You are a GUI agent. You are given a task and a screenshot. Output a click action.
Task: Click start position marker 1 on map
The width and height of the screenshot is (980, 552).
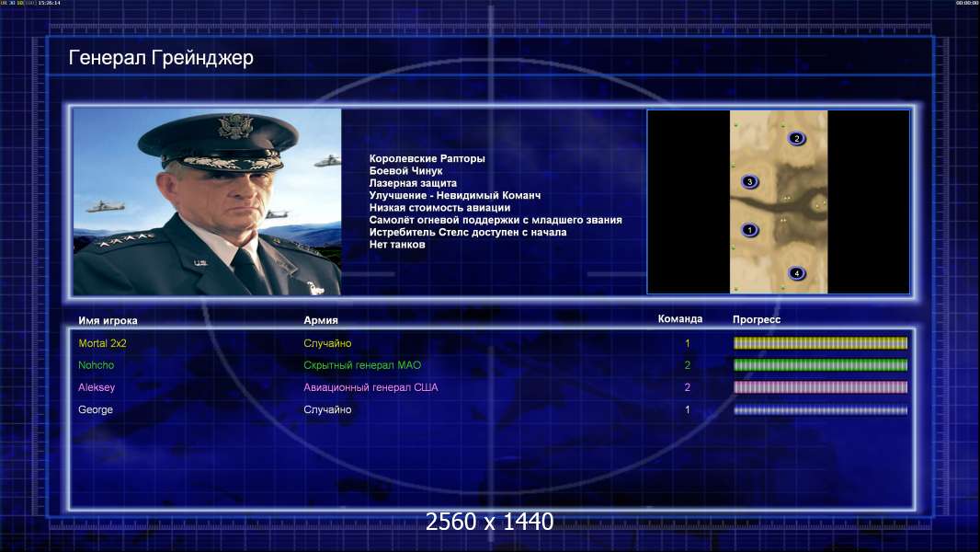pyautogui.click(x=749, y=230)
